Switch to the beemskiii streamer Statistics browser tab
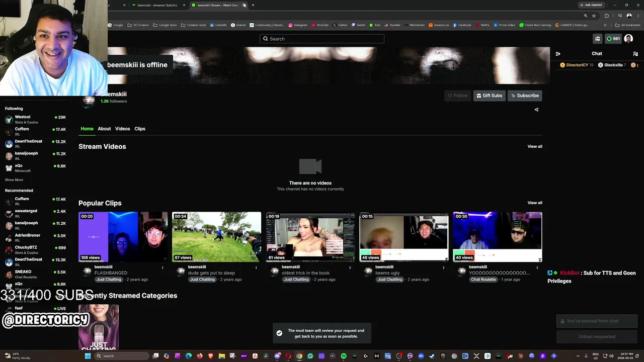 (x=157, y=5)
